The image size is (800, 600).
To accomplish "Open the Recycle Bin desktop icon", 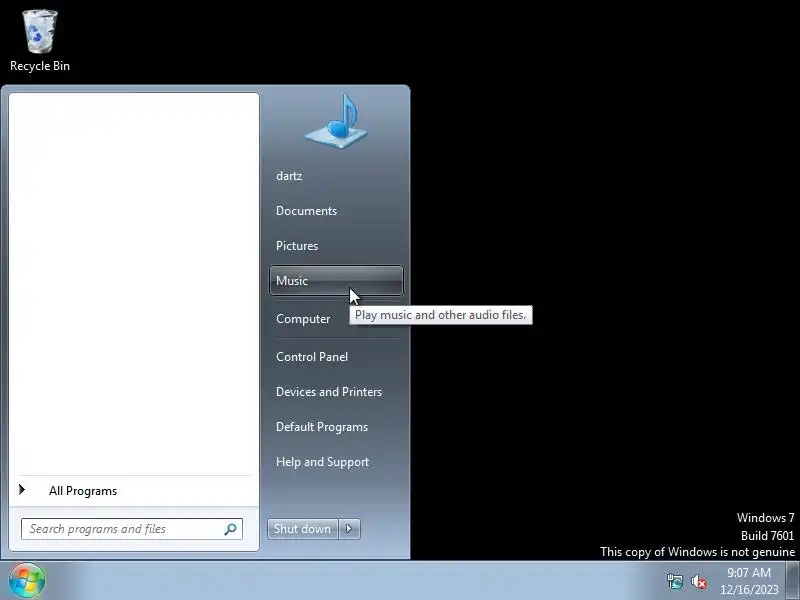I will coord(40,41).
